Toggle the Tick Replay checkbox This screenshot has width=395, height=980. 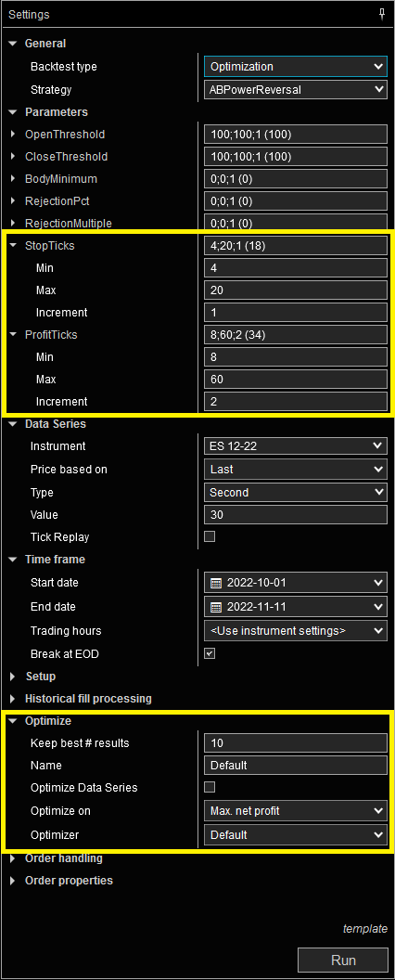pyautogui.click(x=210, y=536)
